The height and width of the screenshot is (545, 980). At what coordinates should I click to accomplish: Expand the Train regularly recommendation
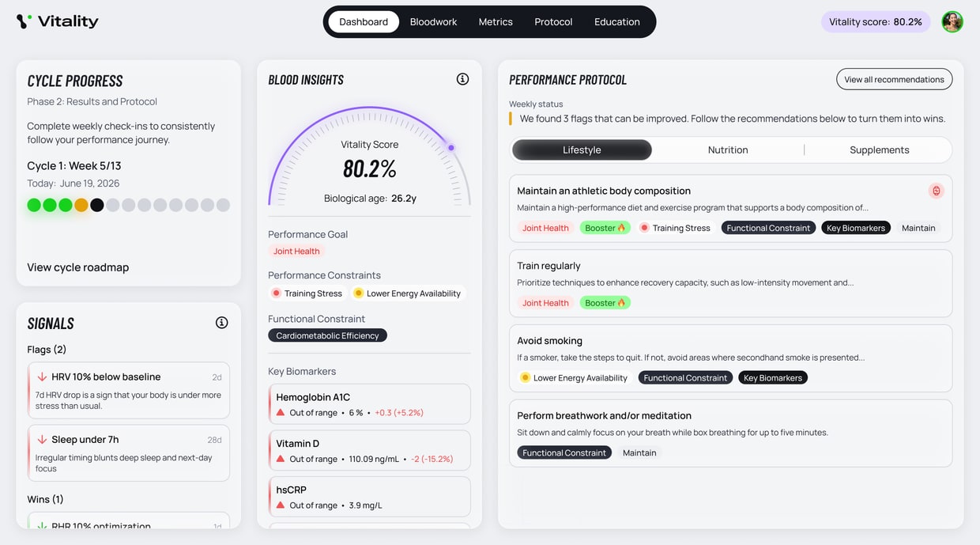pyautogui.click(x=730, y=283)
